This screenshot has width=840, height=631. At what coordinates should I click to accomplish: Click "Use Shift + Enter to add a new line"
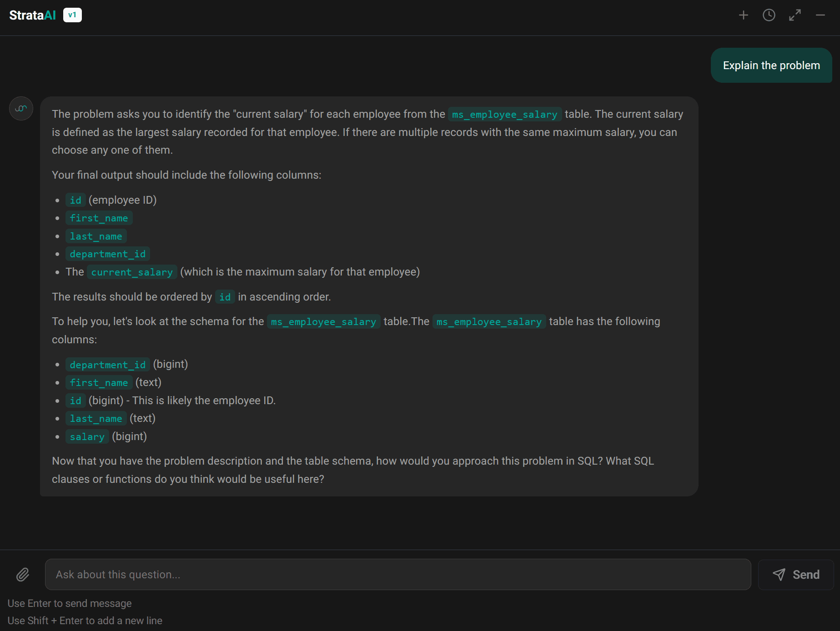(x=85, y=621)
